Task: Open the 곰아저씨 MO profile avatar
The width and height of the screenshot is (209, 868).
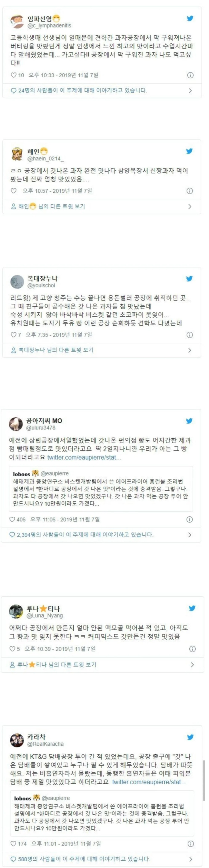Action: [16, 424]
